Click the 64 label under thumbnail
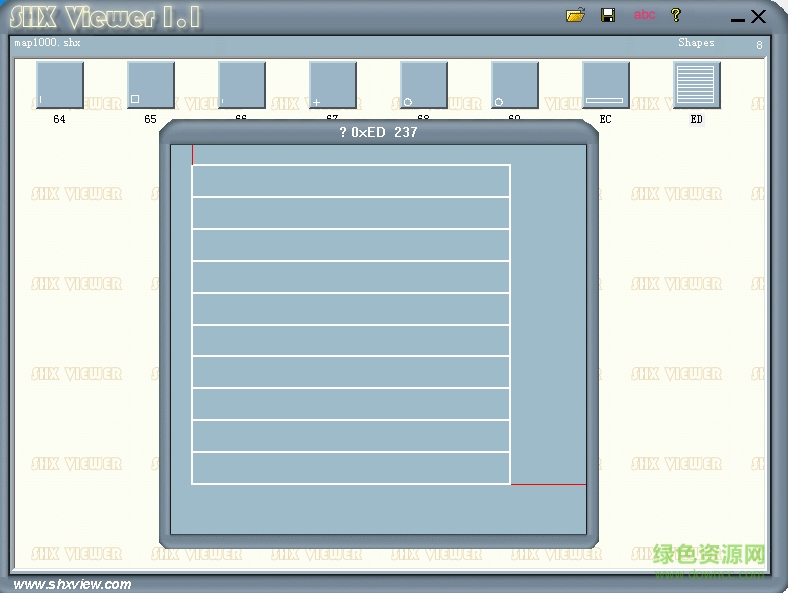The height and width of the screenshot is (593, 788). (x=59, y=119)
